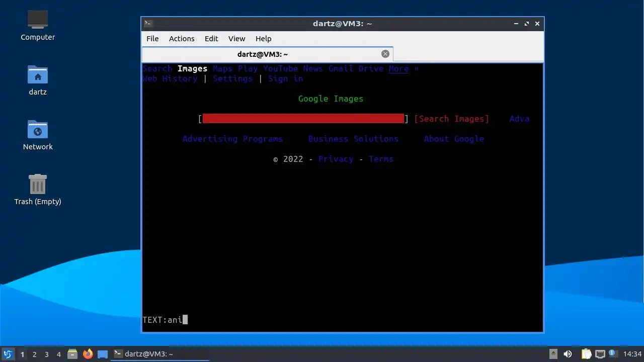
Task: Click the Sign in link
Action: point(285,78)
